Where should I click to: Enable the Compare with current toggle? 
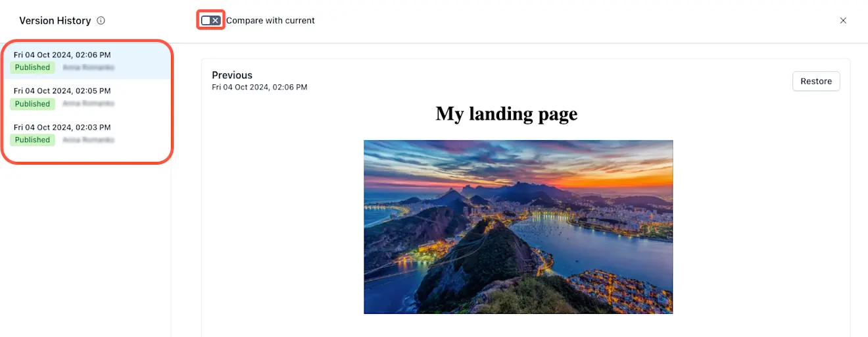210,20
